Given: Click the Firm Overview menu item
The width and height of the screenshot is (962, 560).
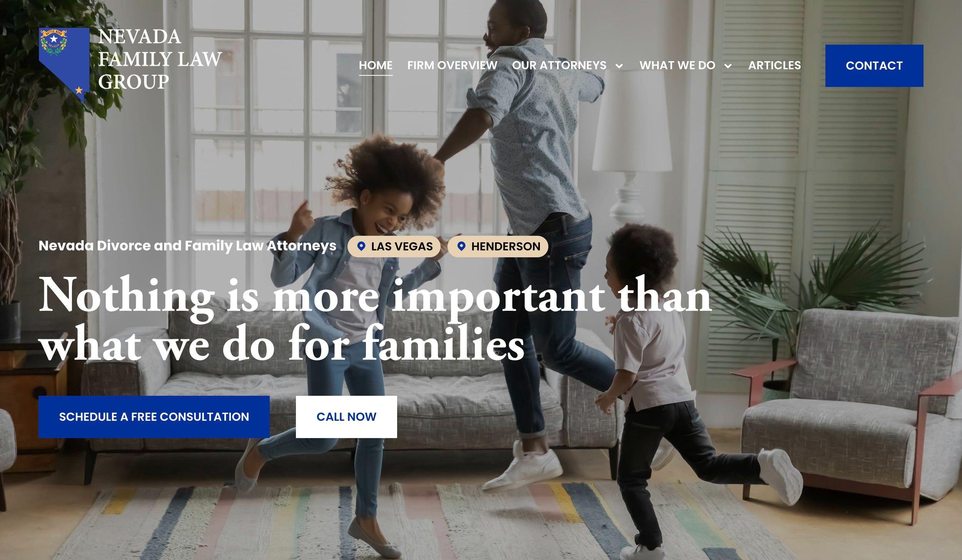Looking at the screenshot, I should pyautogui.click(x=452, y=65).
